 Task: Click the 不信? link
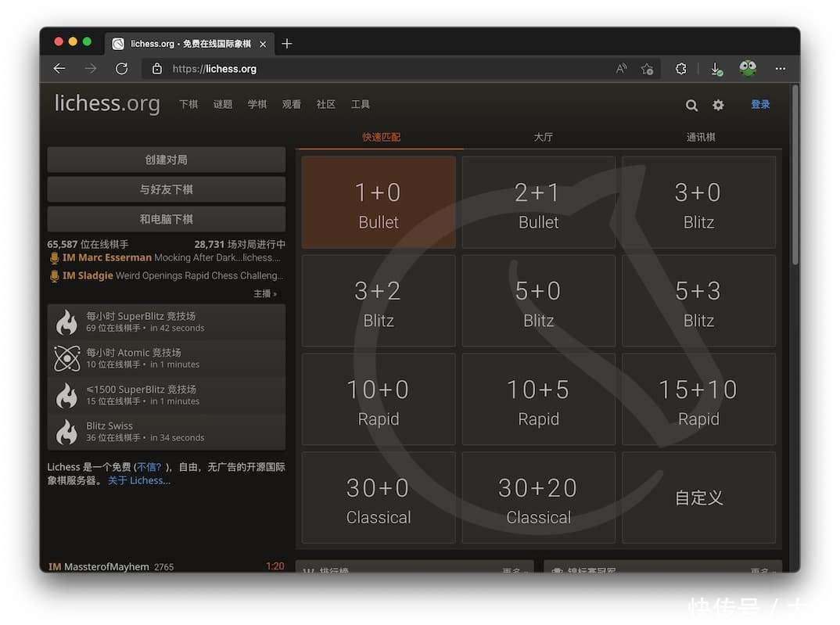(x=149, y=466)
